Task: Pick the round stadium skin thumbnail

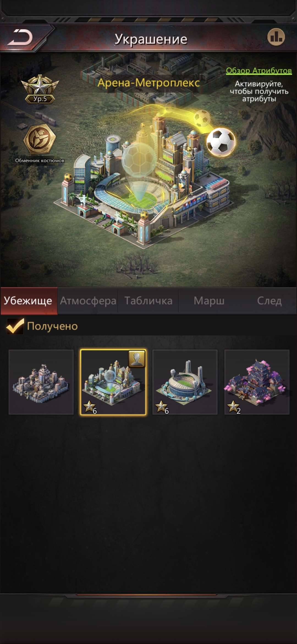Action: pos(185,382)
